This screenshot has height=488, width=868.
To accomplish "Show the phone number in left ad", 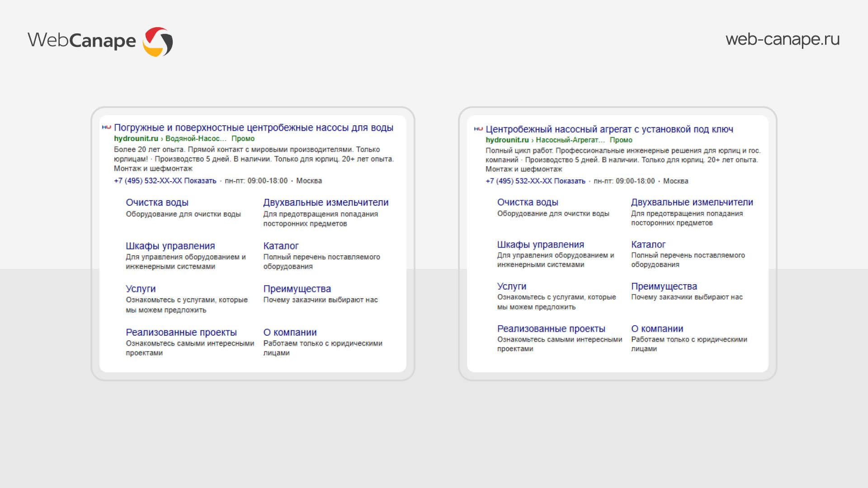I will point(200,181).
